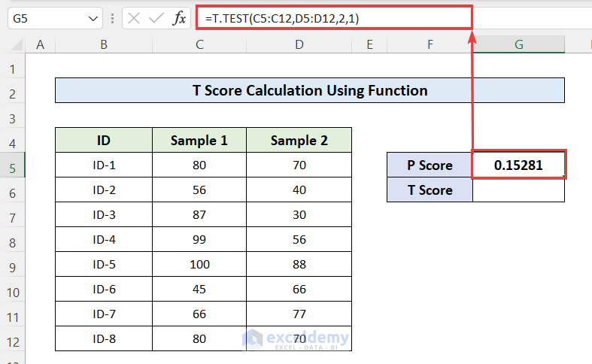Select the cell containing 100

coord(199,264)
